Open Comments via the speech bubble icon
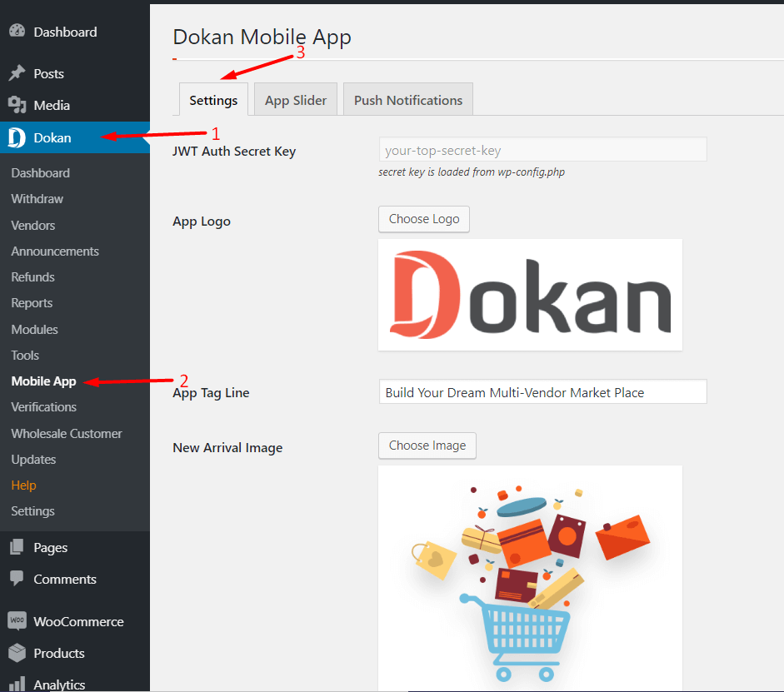The height and width of the screenshot is (692, 784). coord(17,579)
